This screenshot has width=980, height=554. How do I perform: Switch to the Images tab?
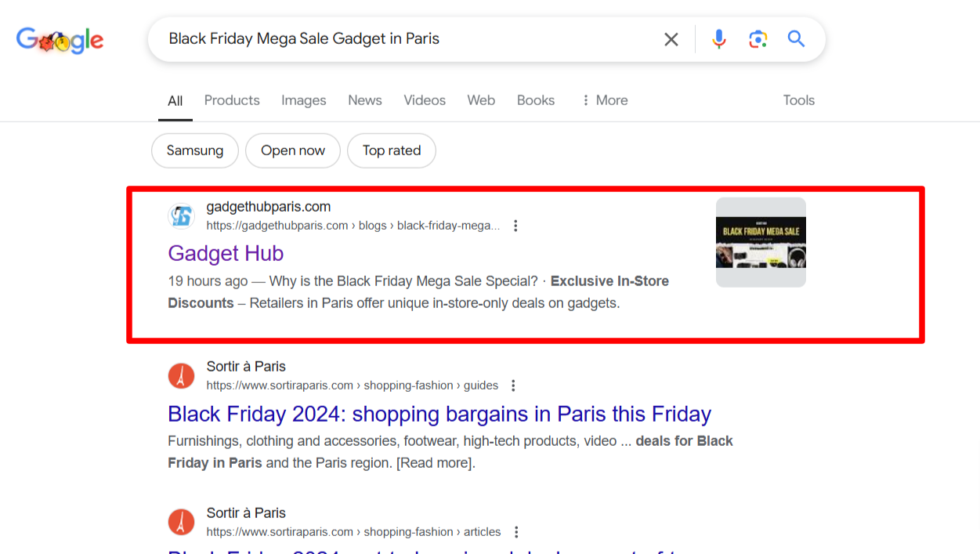click(303, 100)
